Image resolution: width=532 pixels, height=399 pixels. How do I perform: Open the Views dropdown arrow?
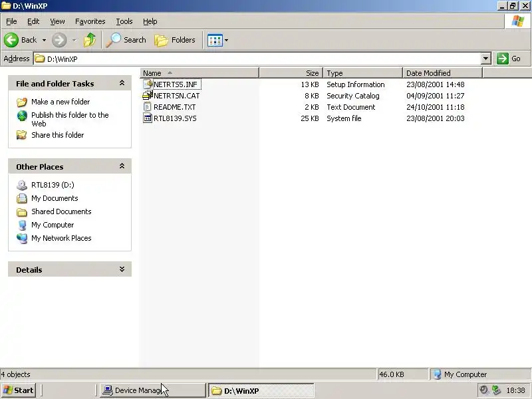(x=226, y=40)
